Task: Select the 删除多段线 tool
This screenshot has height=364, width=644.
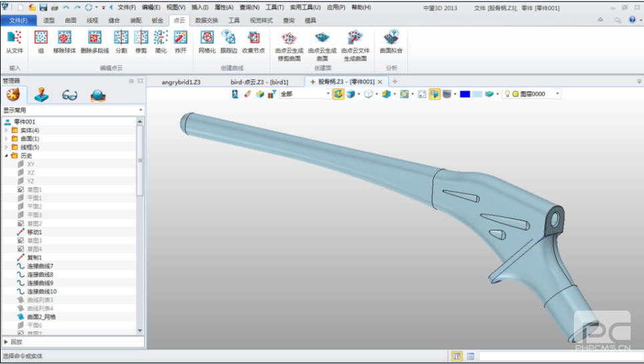Action: coord(95,40)
